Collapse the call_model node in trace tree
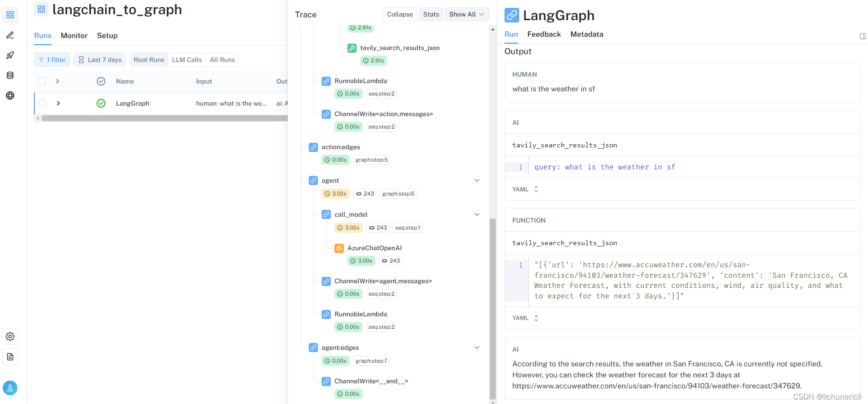Screen dimensions: 868x404 tap(477, 214)
